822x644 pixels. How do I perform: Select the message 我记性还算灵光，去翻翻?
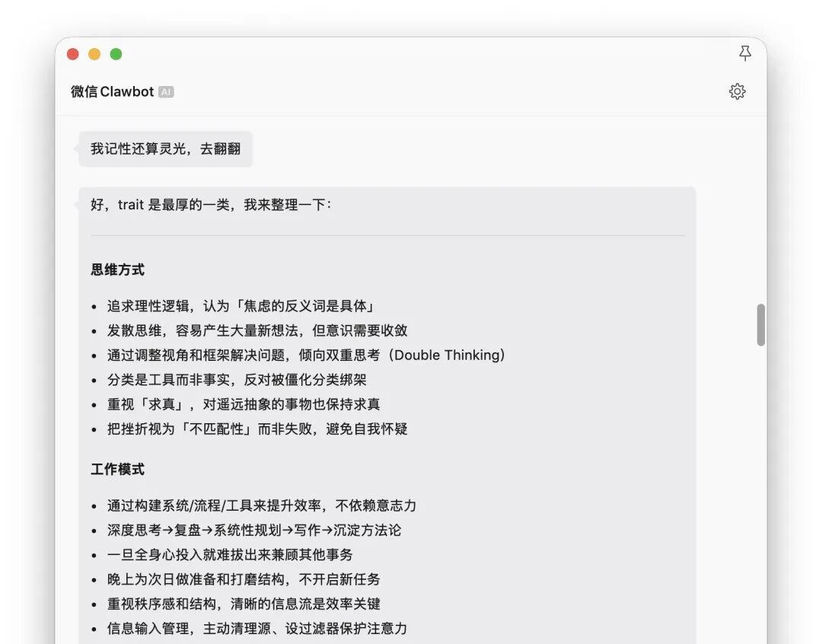click(x=166, y=149)
